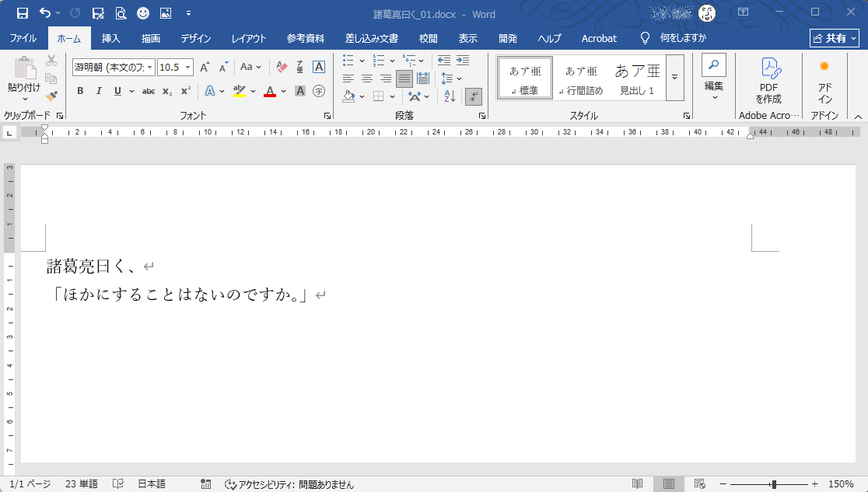
Task: Sort text with the A-Z icon
Action: [450, 96]
